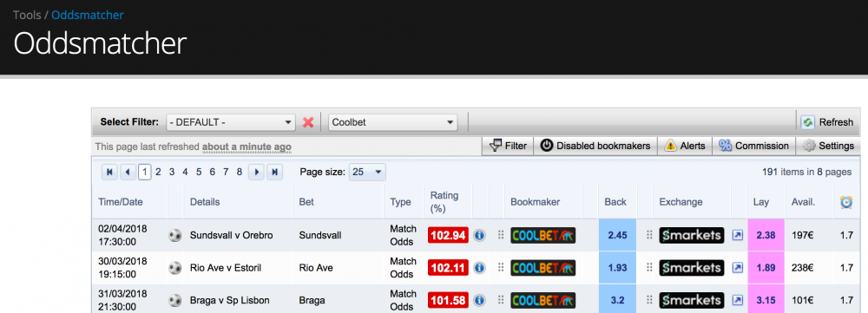
Task: Select page 1 in pager
Action: (x=144, y=172)
